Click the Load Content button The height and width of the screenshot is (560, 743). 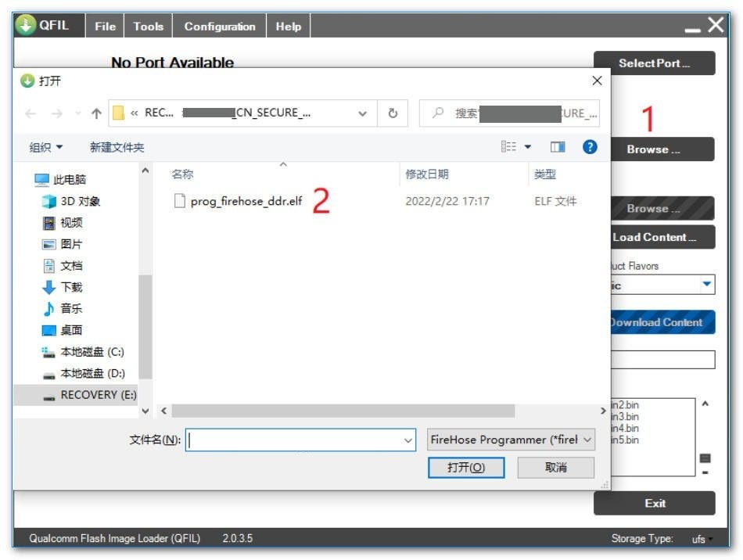[x=662, y=237]
